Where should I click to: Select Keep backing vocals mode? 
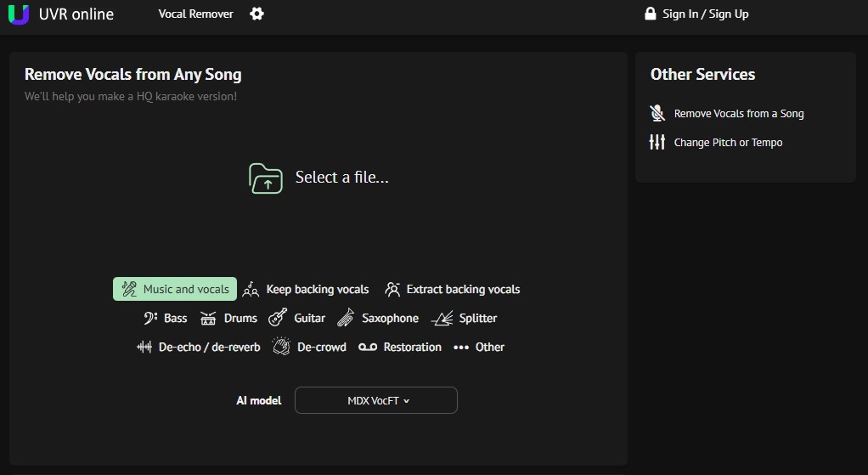pyautogui.click(x=306, y=290)
